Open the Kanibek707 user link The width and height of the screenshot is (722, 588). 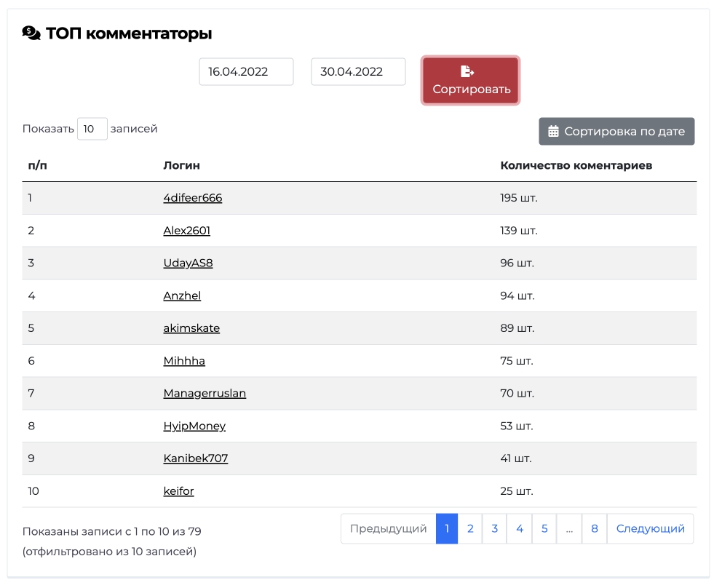point(196,458)
